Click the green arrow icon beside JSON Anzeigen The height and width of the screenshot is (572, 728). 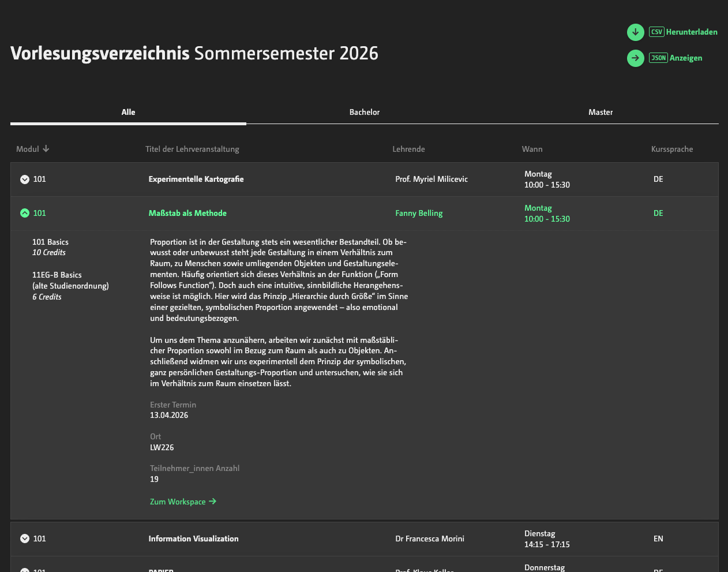(635, 58)
